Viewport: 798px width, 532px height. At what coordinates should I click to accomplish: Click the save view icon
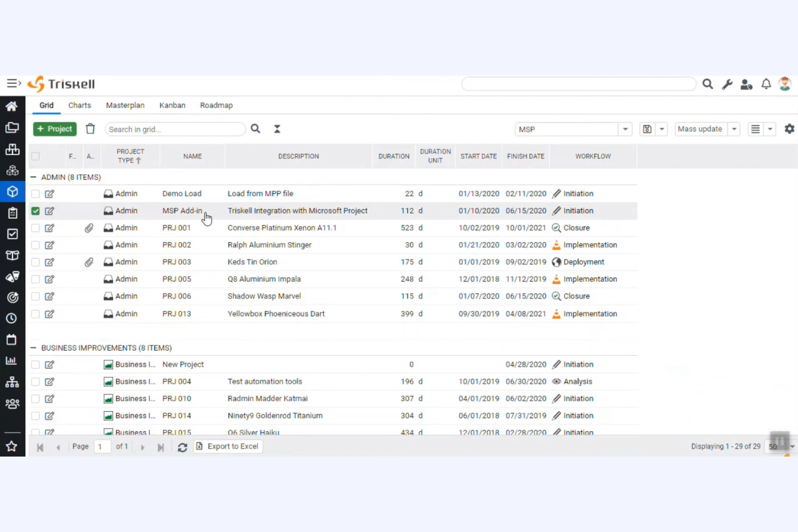point(647,129)
